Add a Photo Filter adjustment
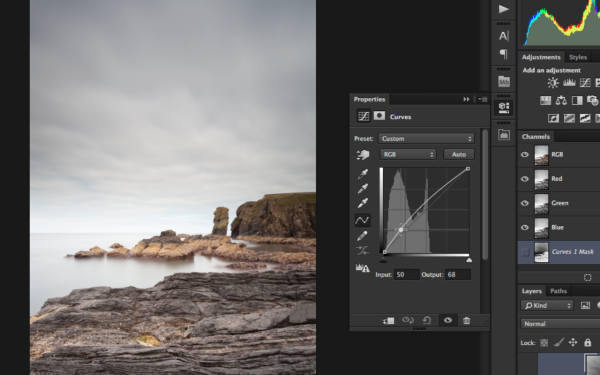Viewport: 600px width, 375px height. tap(592, 101)
